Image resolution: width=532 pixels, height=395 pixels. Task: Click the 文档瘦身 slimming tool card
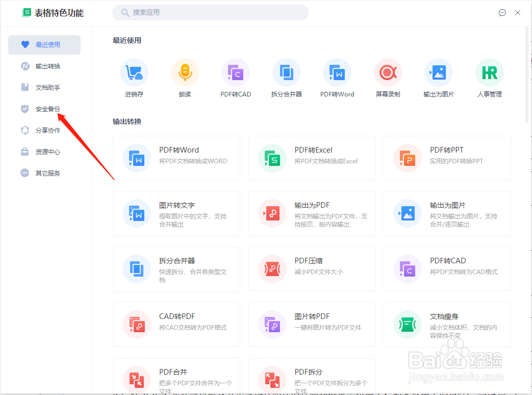(x=447, y=325)
